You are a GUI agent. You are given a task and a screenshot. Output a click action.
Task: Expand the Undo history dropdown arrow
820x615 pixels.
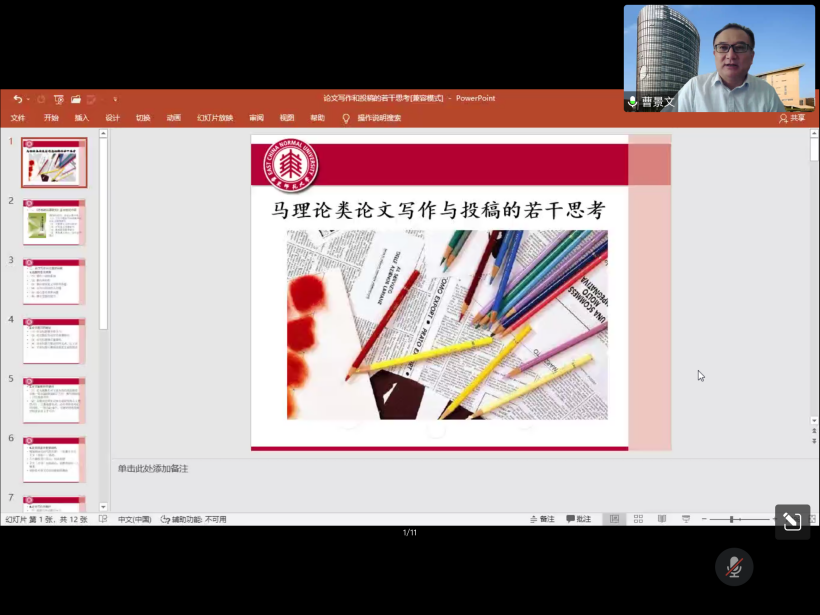click(27, 99)
